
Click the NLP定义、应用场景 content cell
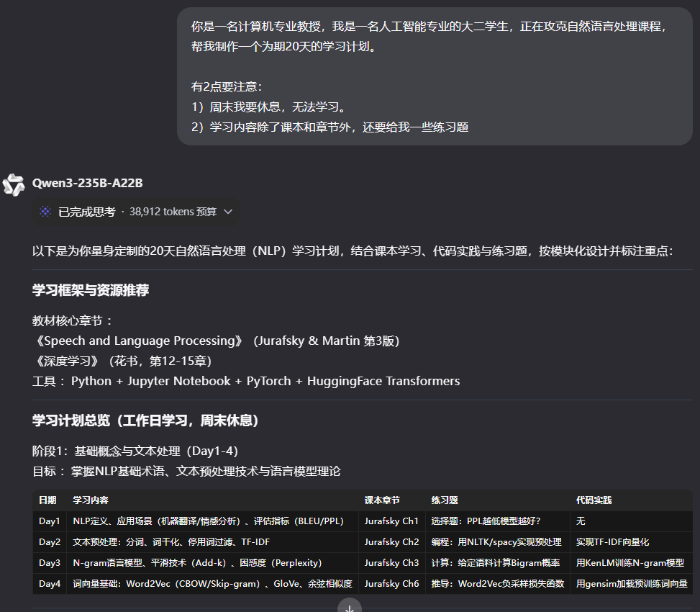212,521
